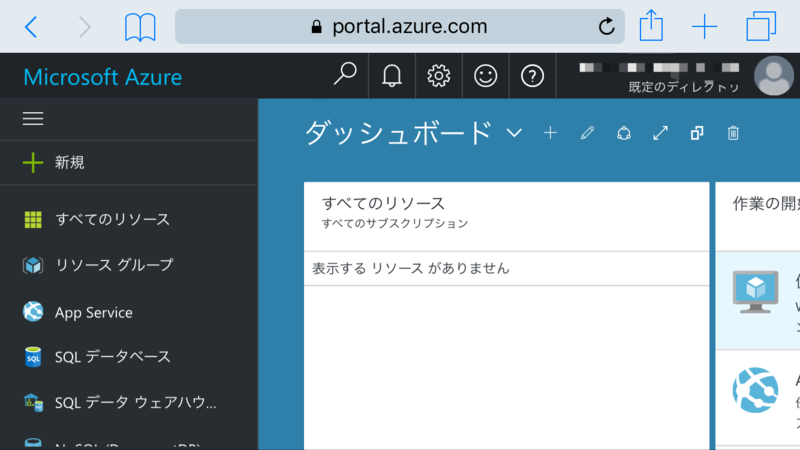The image size is (800, 450).
Task: Clone the dashboard with copy icon
Action: pos(697,133)
